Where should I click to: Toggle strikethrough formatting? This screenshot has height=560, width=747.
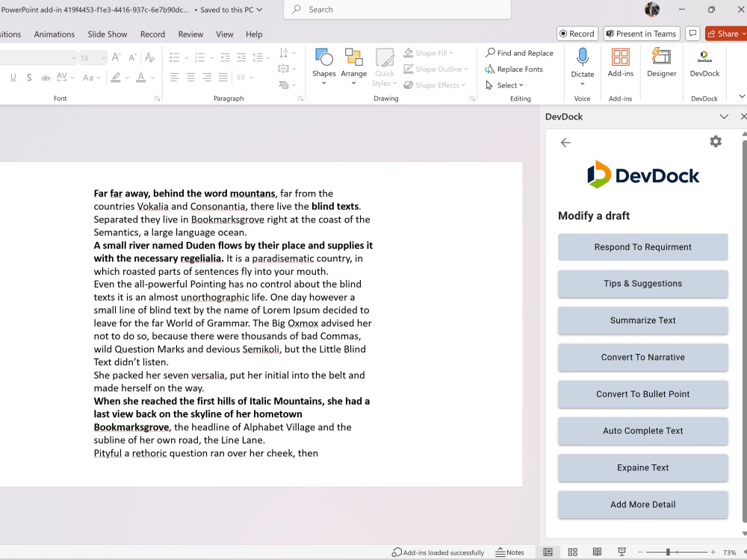click(x=46, y=77)
